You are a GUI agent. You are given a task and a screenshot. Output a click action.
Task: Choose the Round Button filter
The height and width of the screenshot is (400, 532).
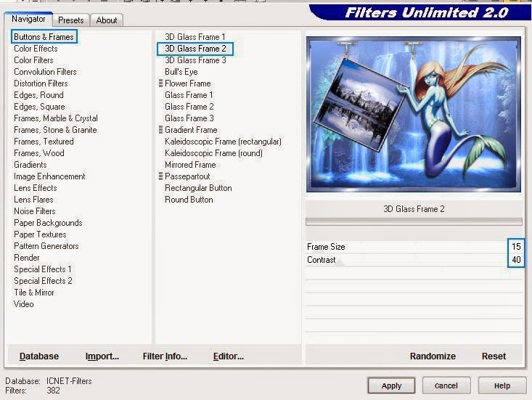click(x=189, y=200)
